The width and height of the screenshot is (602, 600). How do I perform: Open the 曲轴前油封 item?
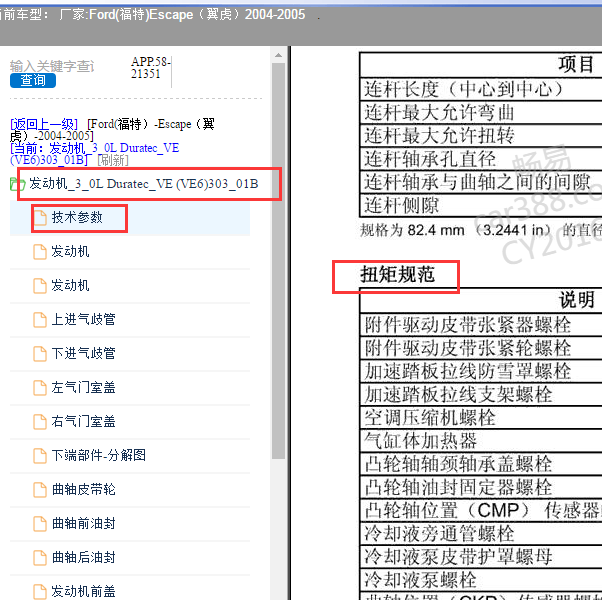83,523
